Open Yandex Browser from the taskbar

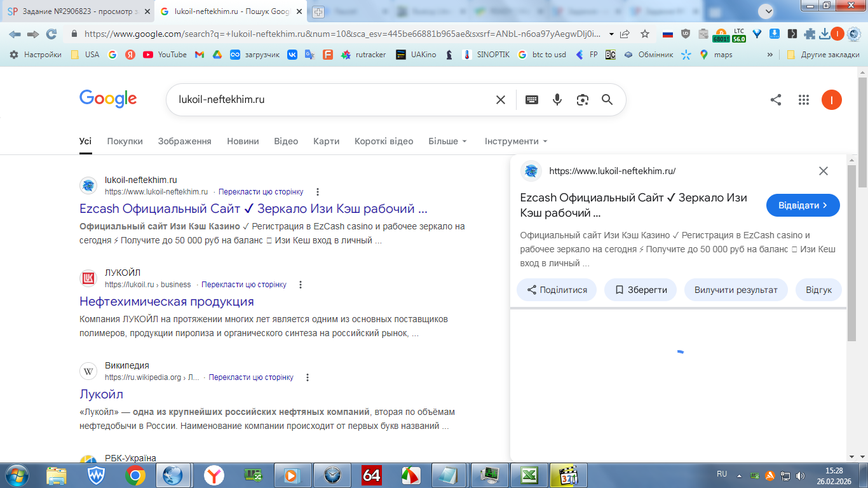(x=214, y=475)
